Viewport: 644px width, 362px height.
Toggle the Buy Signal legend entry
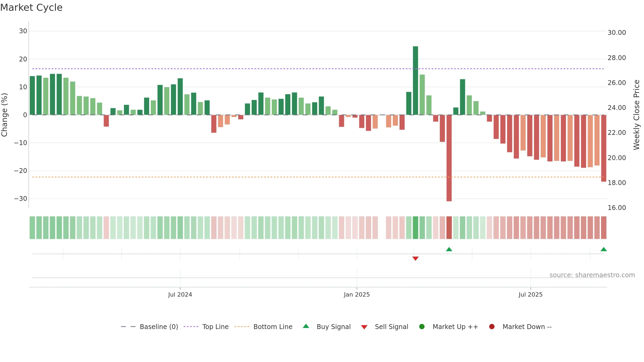[327, 327]
